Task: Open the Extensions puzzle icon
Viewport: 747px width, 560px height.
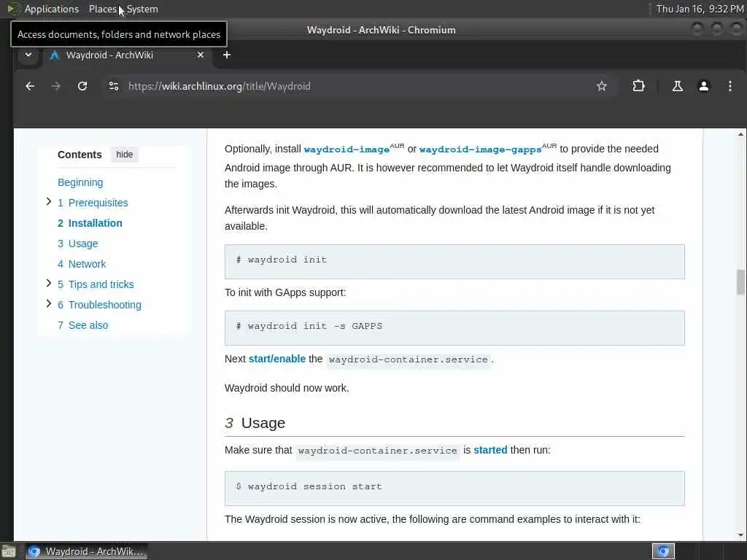Action: (638, 86)
